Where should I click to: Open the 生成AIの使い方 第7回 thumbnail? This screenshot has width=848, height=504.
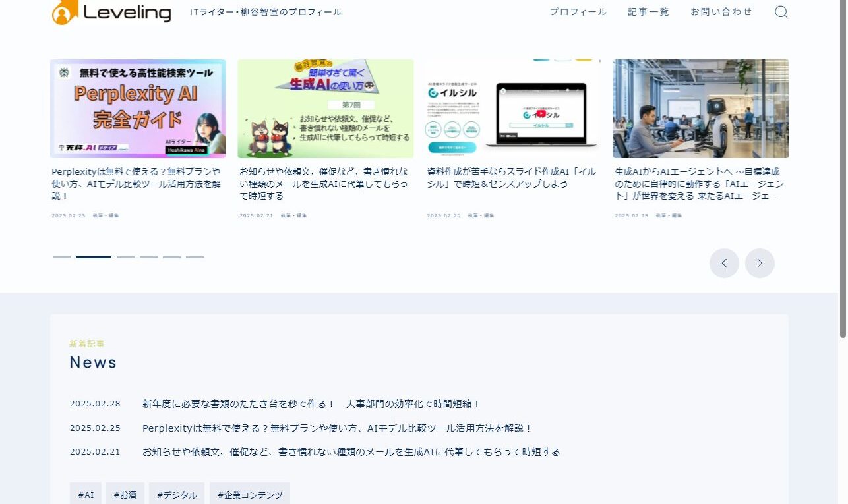[326, 109]
